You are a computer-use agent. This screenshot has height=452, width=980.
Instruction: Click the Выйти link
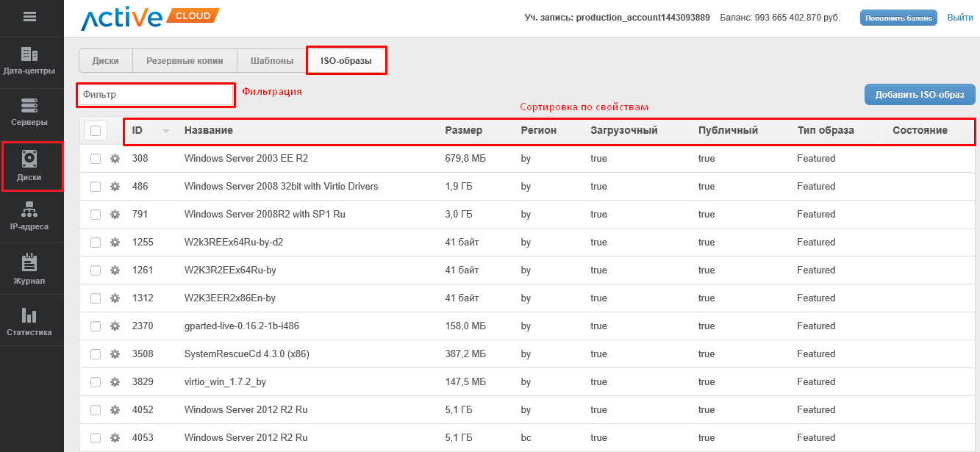coord(959,18)
